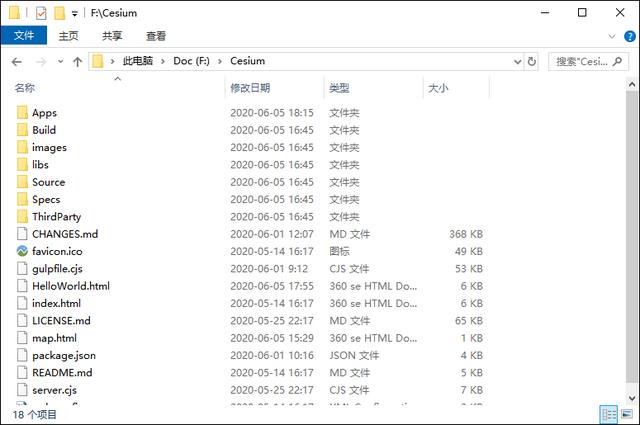Click the scrollbar down arrow
Viewport: 640px width, 425px height.
[x=632, y=398]
